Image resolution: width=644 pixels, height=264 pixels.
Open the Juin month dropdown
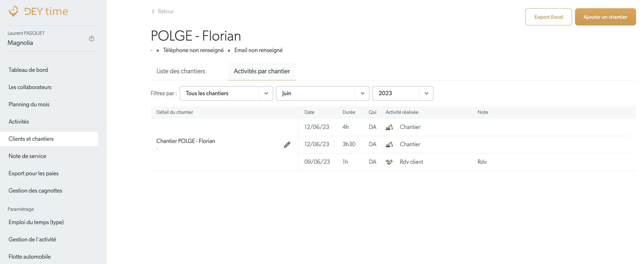323,93
